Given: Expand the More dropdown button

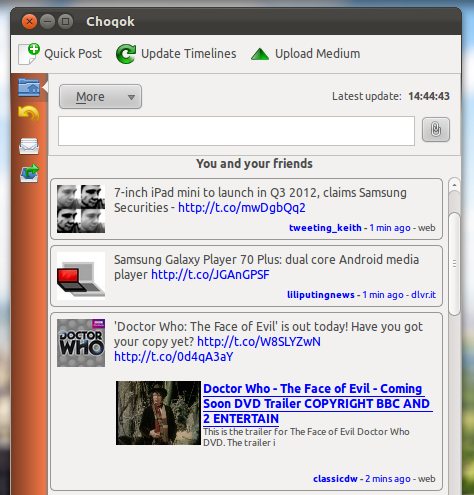Looking at the screenshot, I should pyautogui.click(x=100, y=97).
